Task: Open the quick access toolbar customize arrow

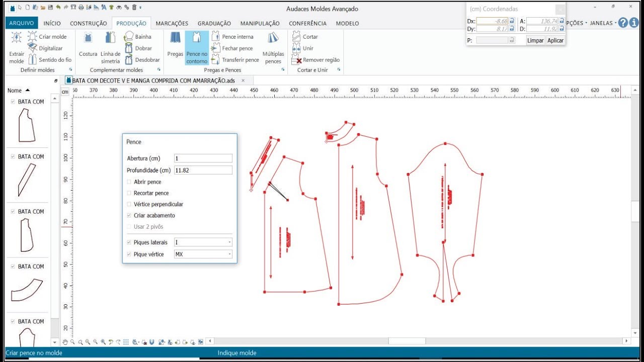Action: coord(140,8)
